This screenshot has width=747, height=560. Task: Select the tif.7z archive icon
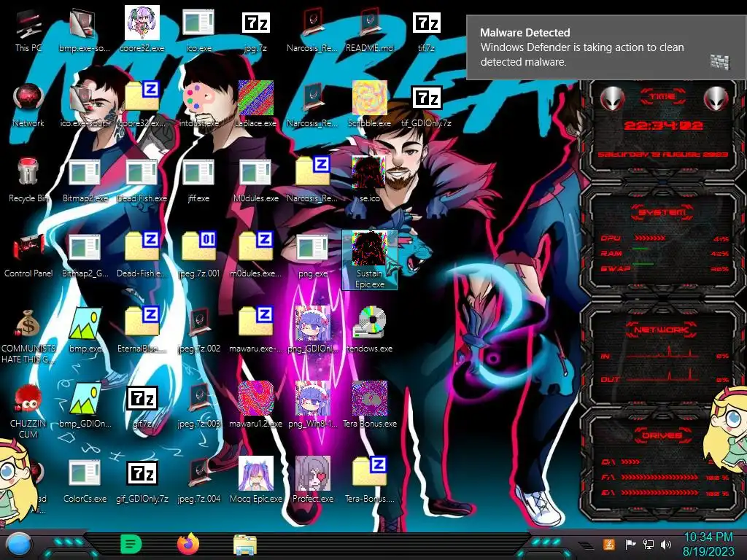point(426,28)
